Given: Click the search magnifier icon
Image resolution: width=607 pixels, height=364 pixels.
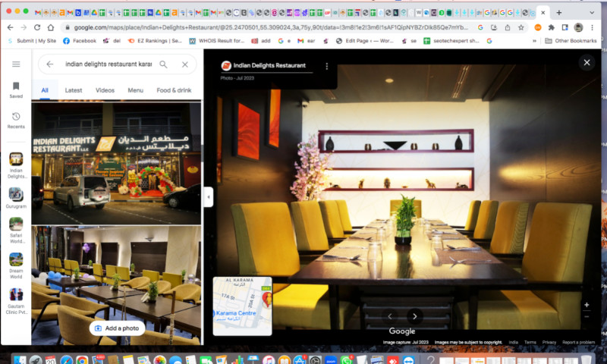Looking at the screenshot, I should point(163,64).
